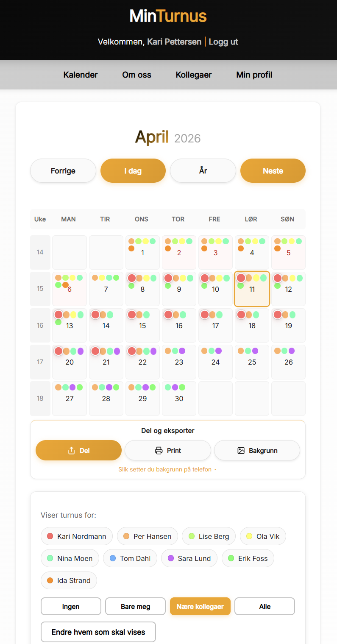
Task: Click the printer icon beside Print
Action: 159,451
